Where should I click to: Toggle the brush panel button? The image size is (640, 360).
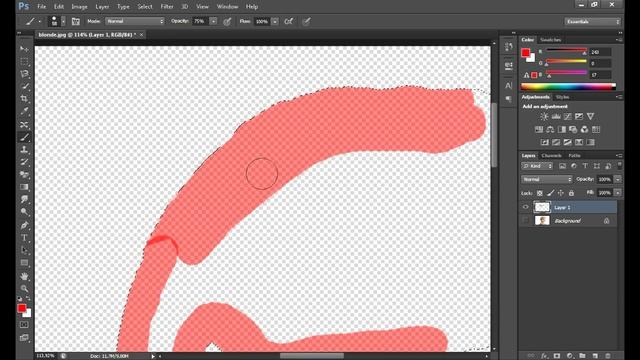tap(76, 21)
